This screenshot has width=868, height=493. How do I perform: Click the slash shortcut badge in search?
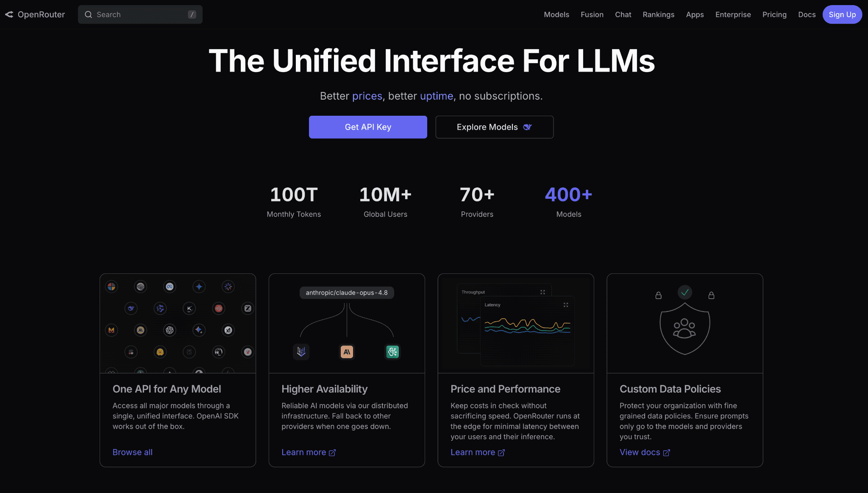[x=192, y=14]
